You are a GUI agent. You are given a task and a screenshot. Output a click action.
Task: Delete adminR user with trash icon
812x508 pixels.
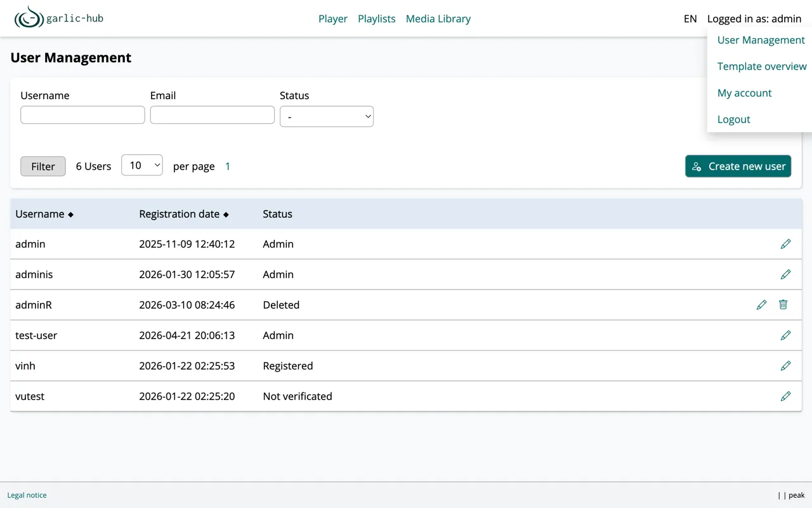point(783,305)
